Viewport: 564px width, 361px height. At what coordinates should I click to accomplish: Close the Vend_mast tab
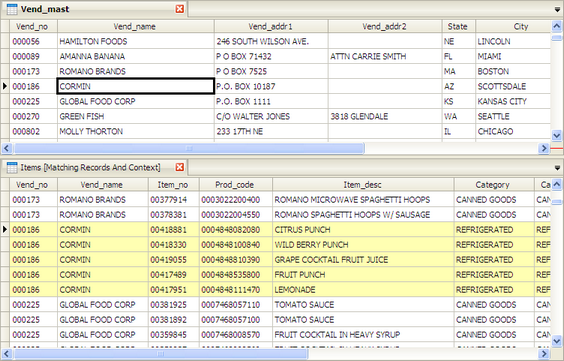click(180, 9)
